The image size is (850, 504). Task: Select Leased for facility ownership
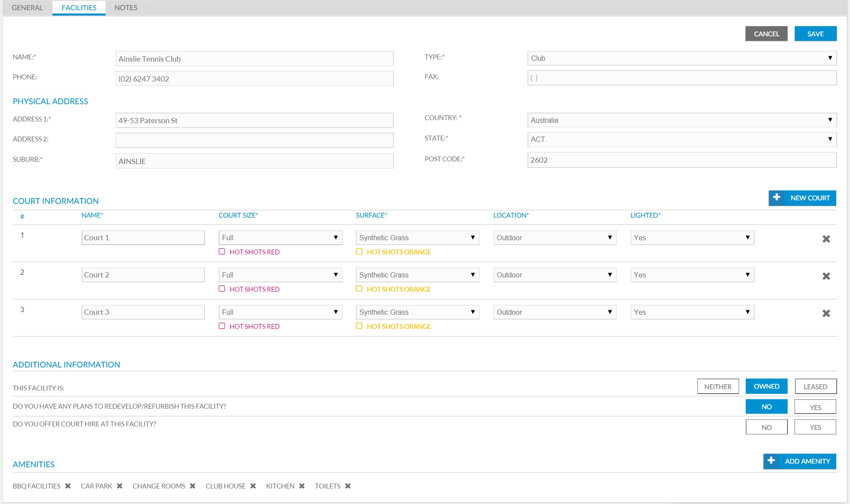815,387
